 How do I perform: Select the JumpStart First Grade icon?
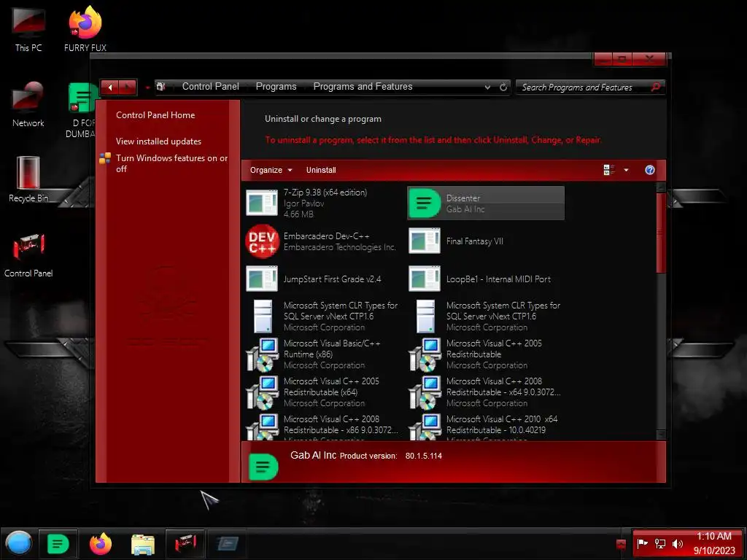pos(262,279)
